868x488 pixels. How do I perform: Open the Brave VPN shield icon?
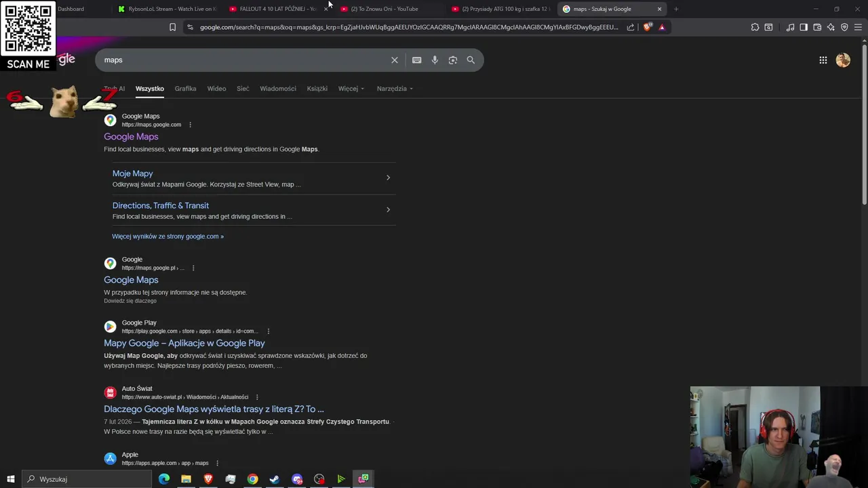844,27
